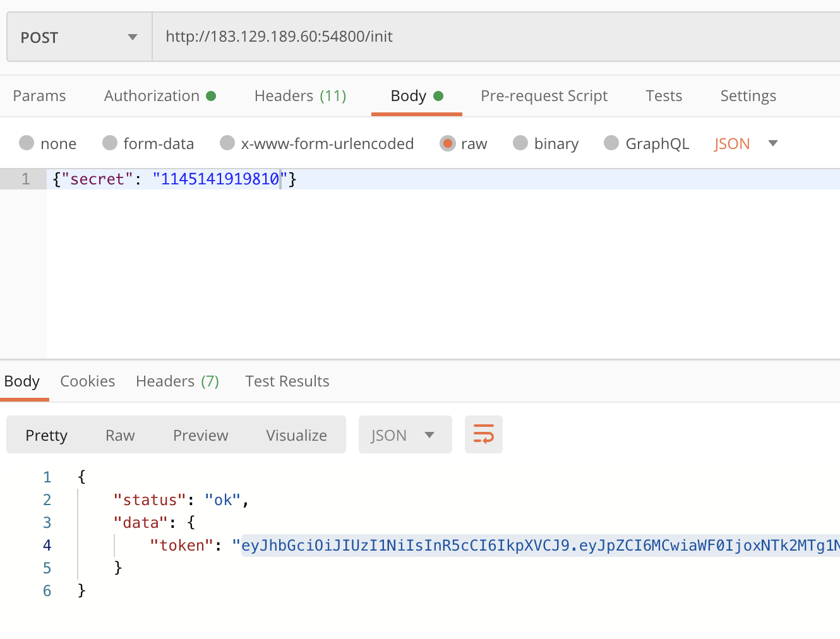Open the response Cookies tab
840x639 pixels.
pos(88,381)
